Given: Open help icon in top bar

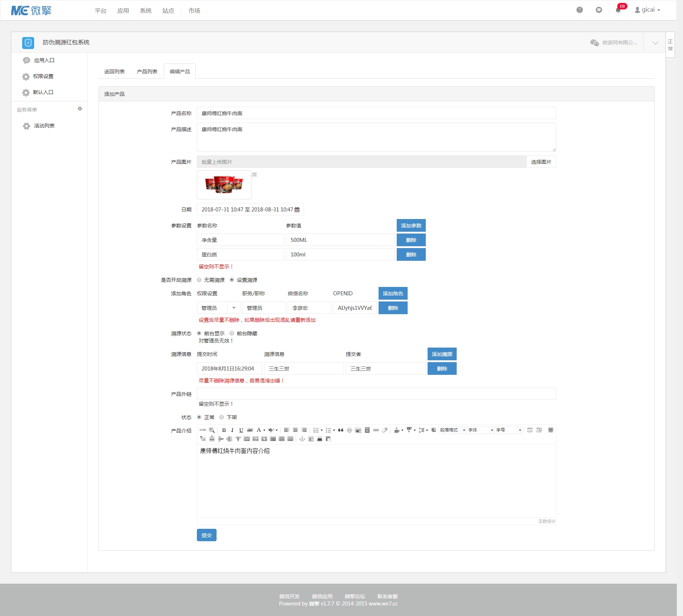Looking at the screenshot, I should tap(579, 10).
